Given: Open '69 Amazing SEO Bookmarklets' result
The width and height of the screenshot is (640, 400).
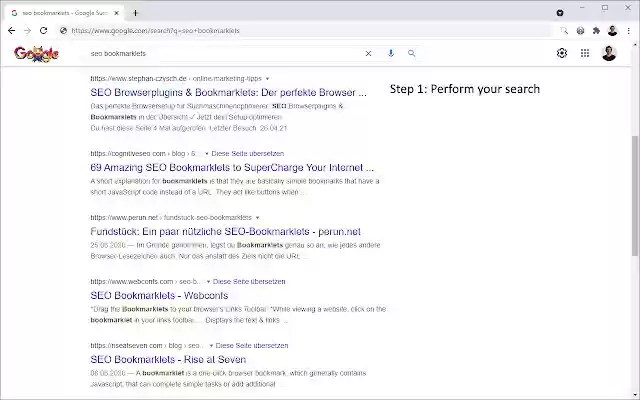Looking at the screenshot, I should coord(232,167).
